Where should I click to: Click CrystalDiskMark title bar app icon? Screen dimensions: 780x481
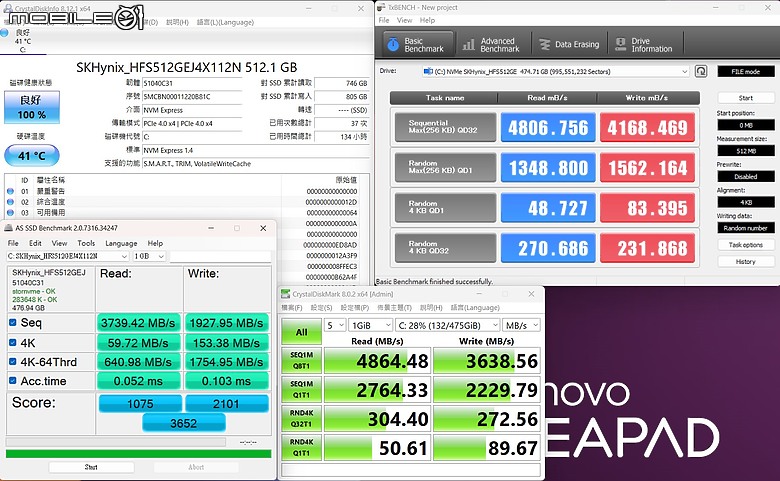click(x=286, y=294)
